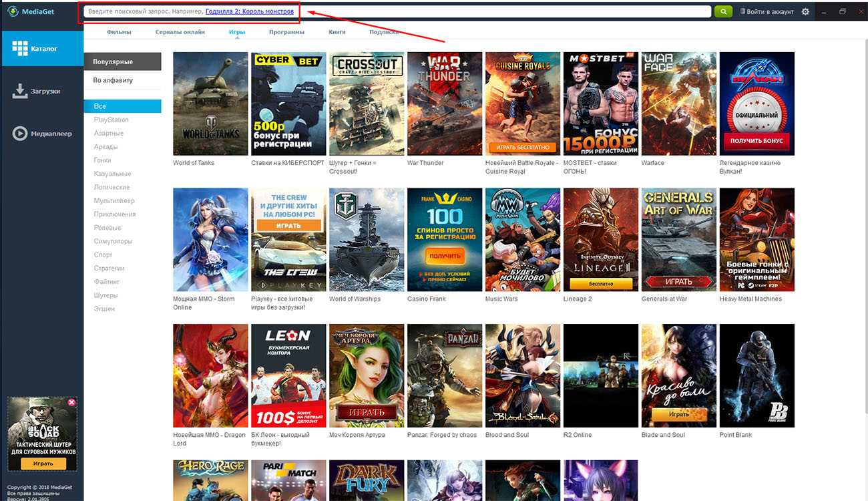Click Играть on the Black Squad ad
Screen dimensions: 868x501
click(x=43, y=463)
